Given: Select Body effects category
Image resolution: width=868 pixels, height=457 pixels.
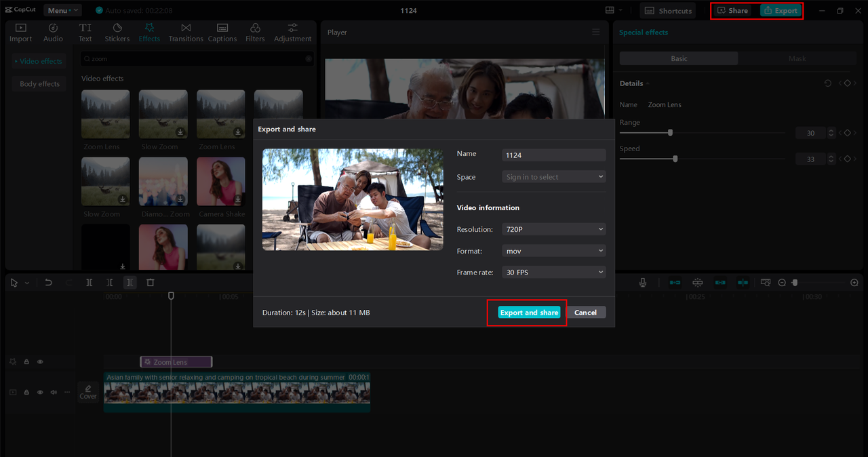Looking at the screenshot, I should (39, 84).
